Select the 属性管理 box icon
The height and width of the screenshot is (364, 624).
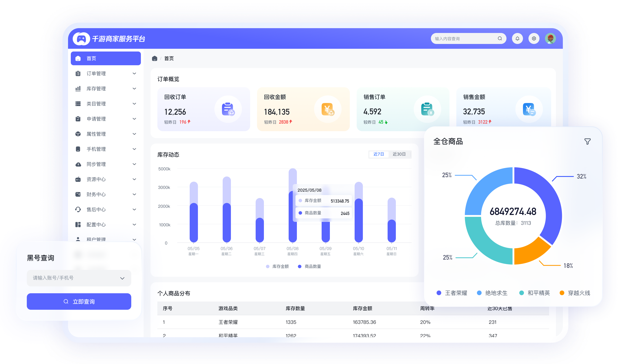pyautogui.click(x=78, y=134)
